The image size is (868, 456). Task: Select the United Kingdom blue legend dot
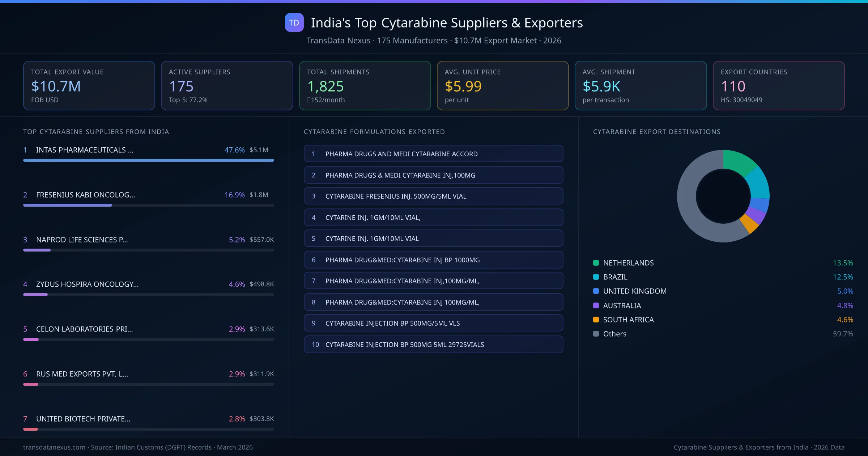click(x=596, y=291)
